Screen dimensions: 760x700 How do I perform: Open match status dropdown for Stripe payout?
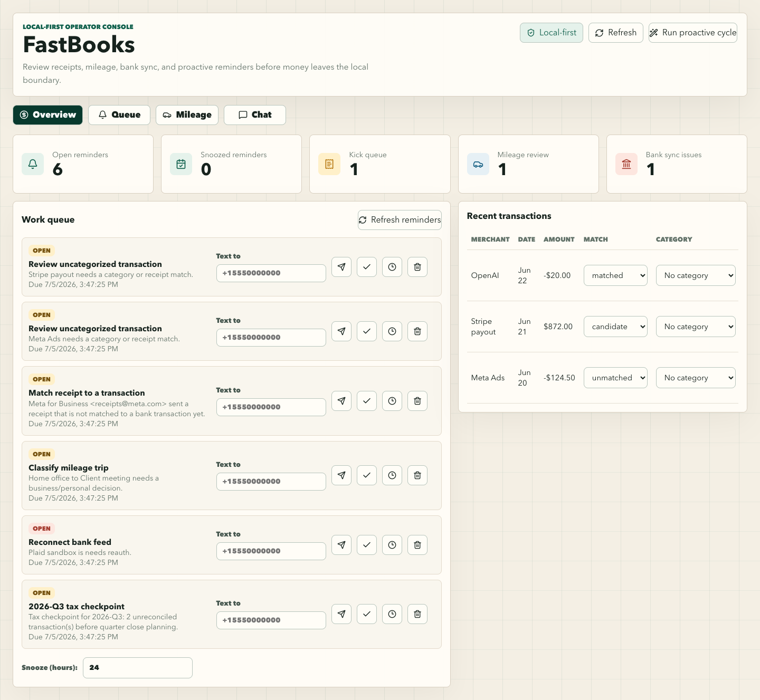[615, 327]
